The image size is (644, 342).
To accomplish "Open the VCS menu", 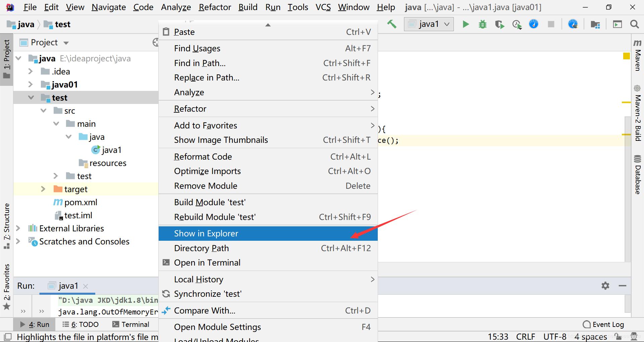I will (323, 7).
